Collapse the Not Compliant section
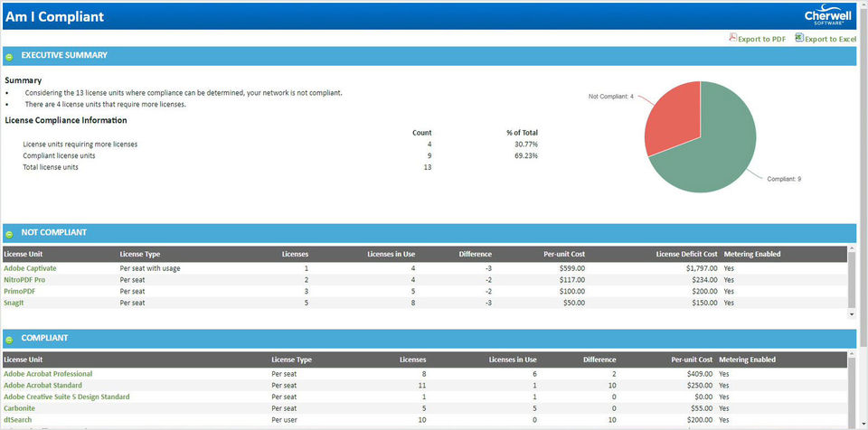The height and width of the screenshot is (430, 868). pyautogui.click(x=9, y=234)
